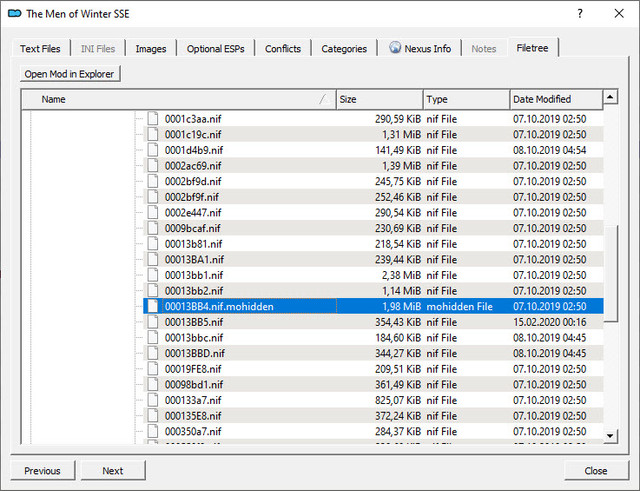Select file icon of 00013BB5.nif
Image resolution: width=640 pixels, height=491 pixels.
pyautogui.click(x=153, y=322)
